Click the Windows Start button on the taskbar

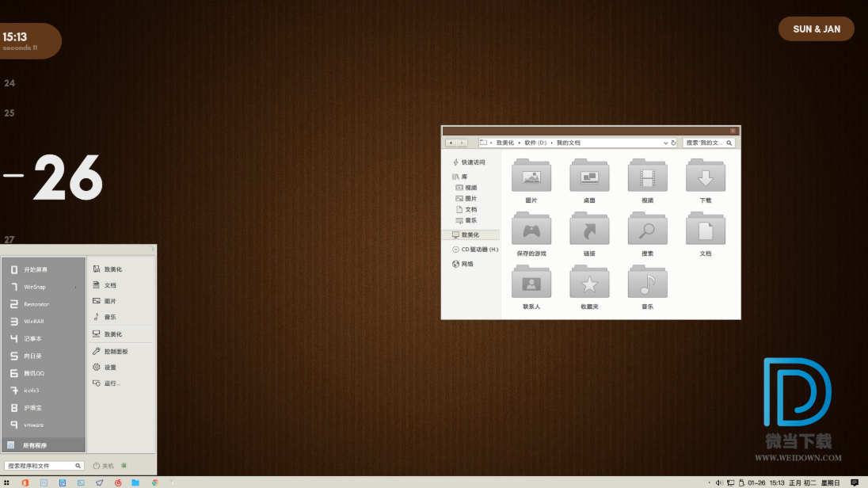point(6,483)
